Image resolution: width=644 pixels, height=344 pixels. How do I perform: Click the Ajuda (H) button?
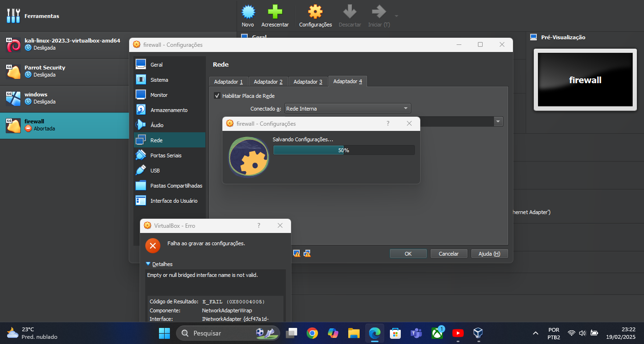click(489, 254)
